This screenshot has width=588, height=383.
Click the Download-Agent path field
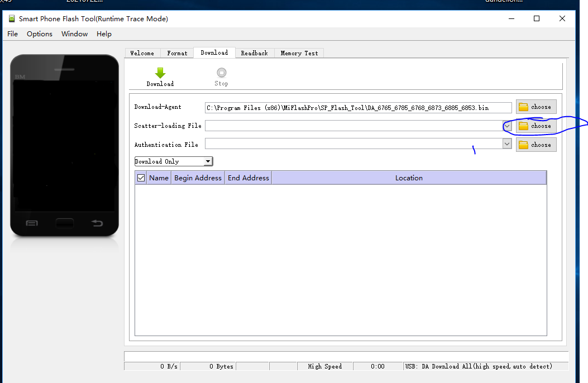point(358,108)
